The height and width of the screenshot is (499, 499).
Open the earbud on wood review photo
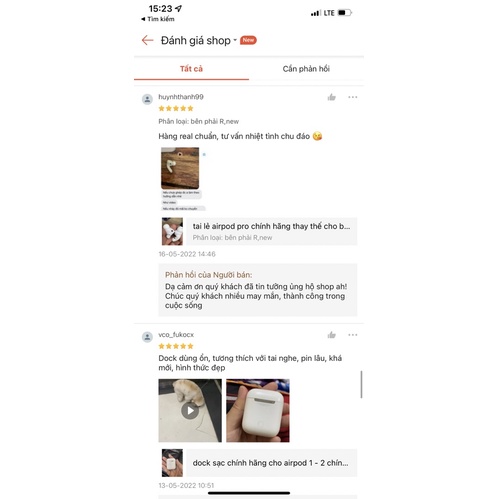180,168
